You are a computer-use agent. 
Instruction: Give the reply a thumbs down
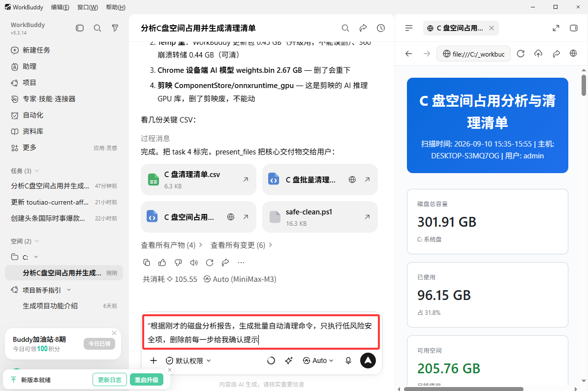click(178, 263)
